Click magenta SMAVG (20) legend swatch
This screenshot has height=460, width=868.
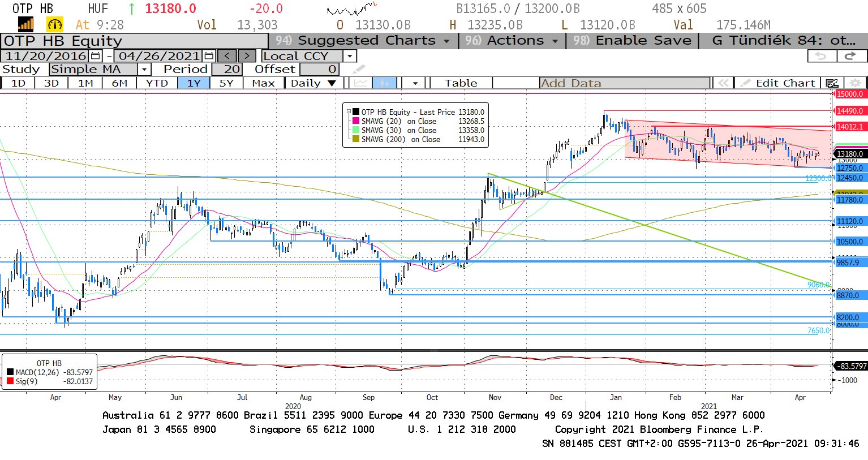pos(356,121)
